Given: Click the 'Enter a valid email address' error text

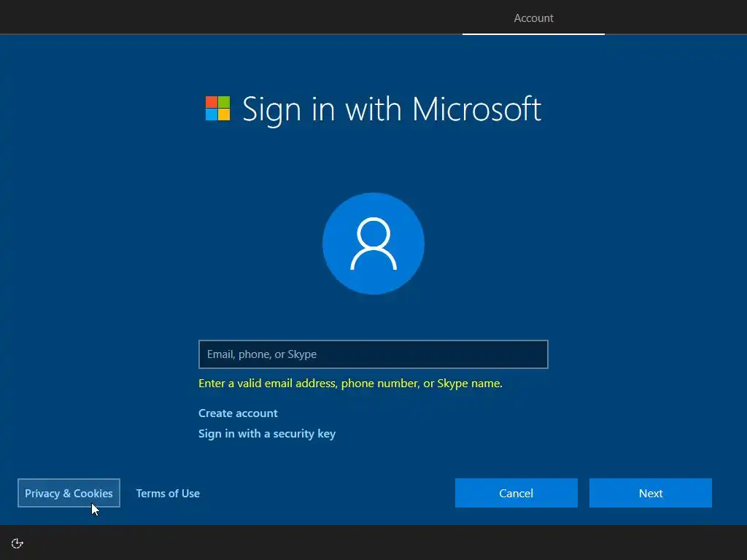Looking at the screenshot, I should [x=350, y=384].
